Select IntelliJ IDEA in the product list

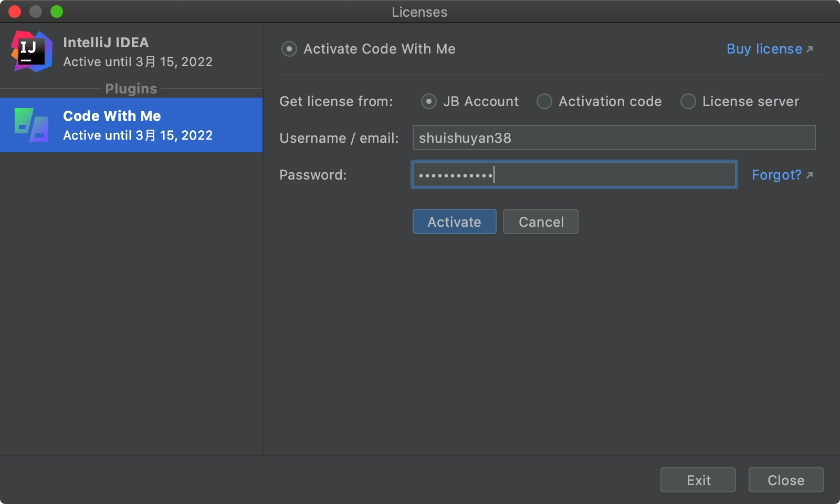[x=131, y=51]
